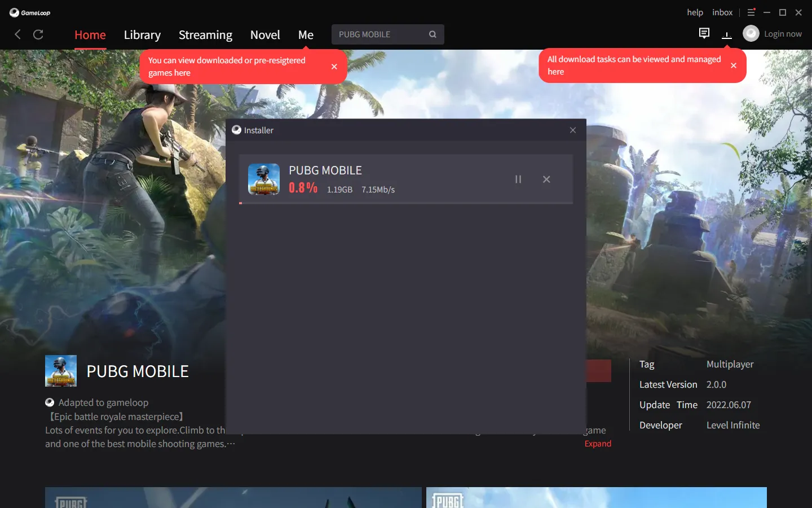Go back with the back arrow

17,34
